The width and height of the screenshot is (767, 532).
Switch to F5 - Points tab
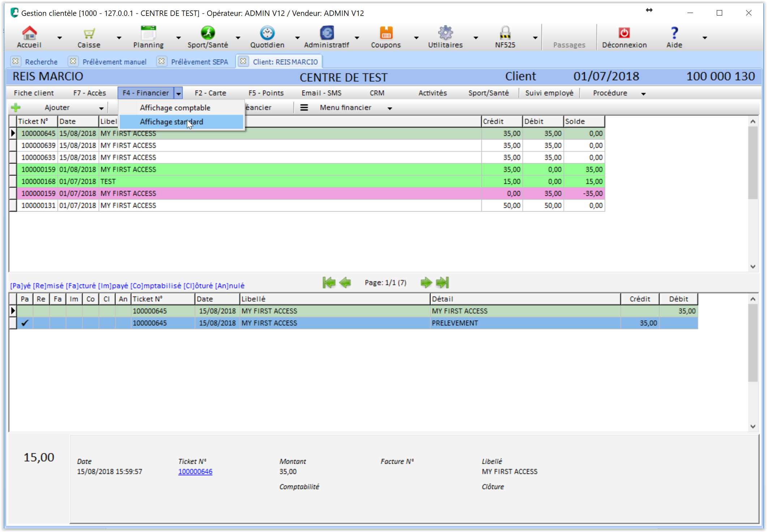tap(266, 93)
